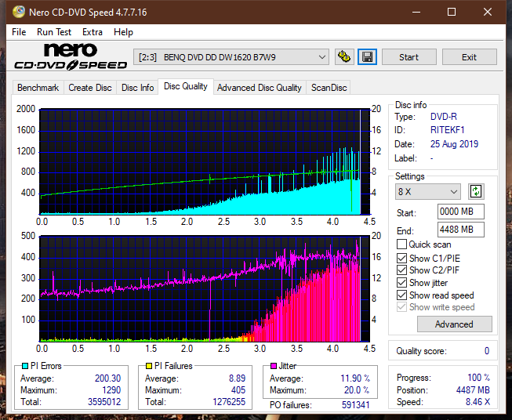
Task: Click the disabled Show write speed checkbox
Action: pos(401,307)
